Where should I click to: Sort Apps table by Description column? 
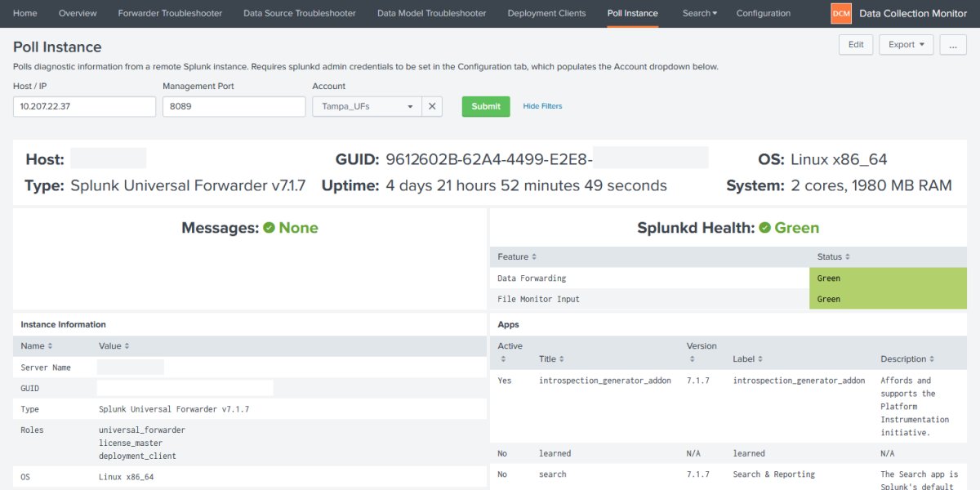click(x=907, y=359)
